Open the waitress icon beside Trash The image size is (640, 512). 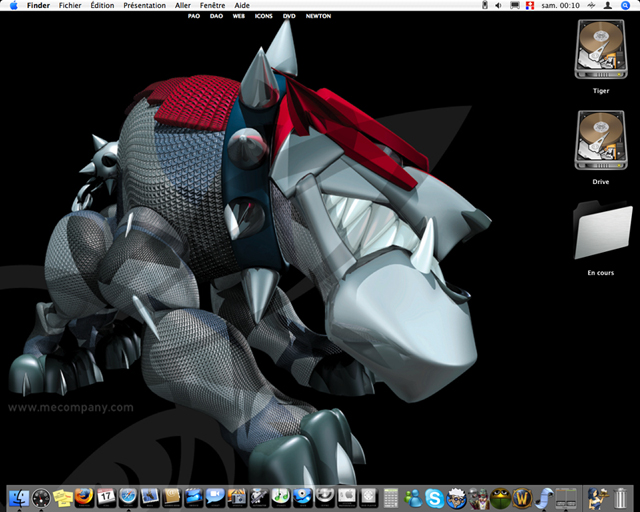598,498
